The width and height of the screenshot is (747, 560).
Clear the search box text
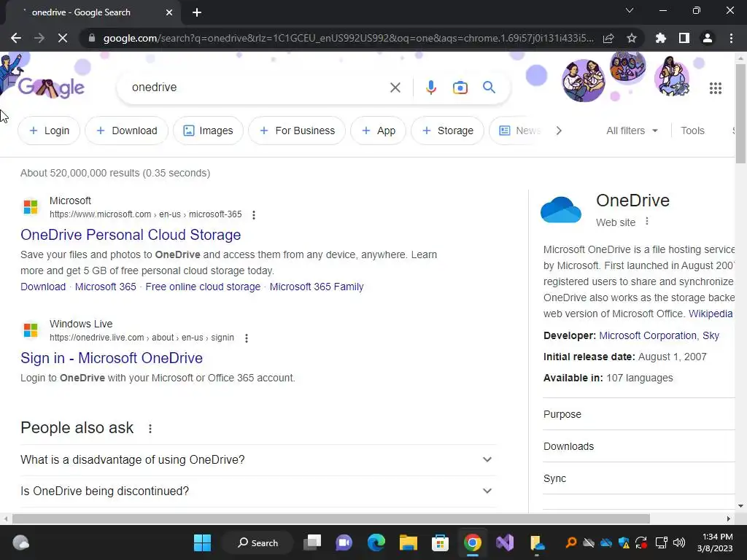[x=395, y=87]
